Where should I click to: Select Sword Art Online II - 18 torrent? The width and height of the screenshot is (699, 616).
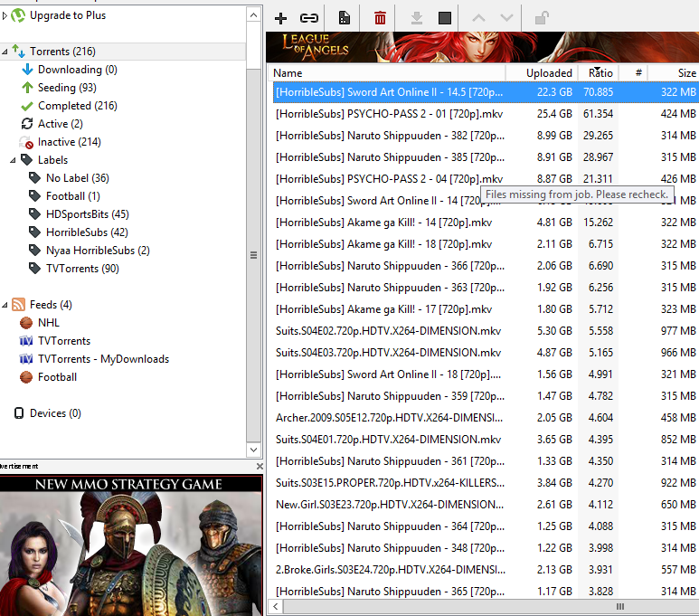coord(486,374)
